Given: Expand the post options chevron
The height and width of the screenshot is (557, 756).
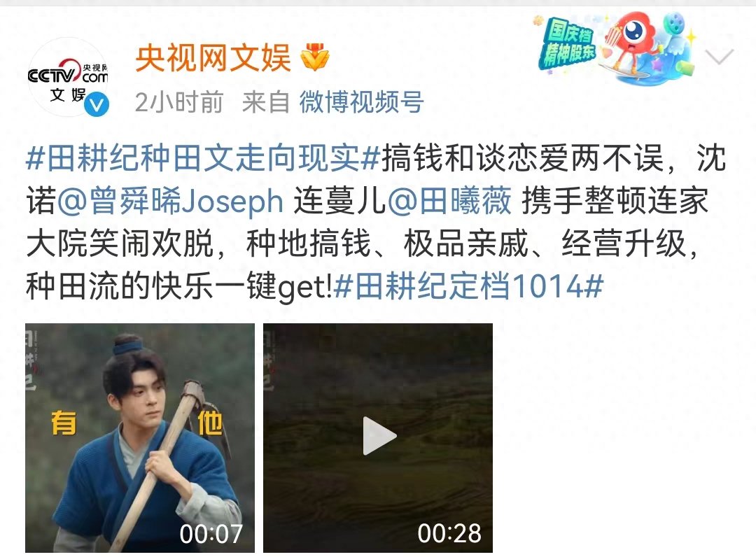Looking at the screenshot, I should 719,57.
